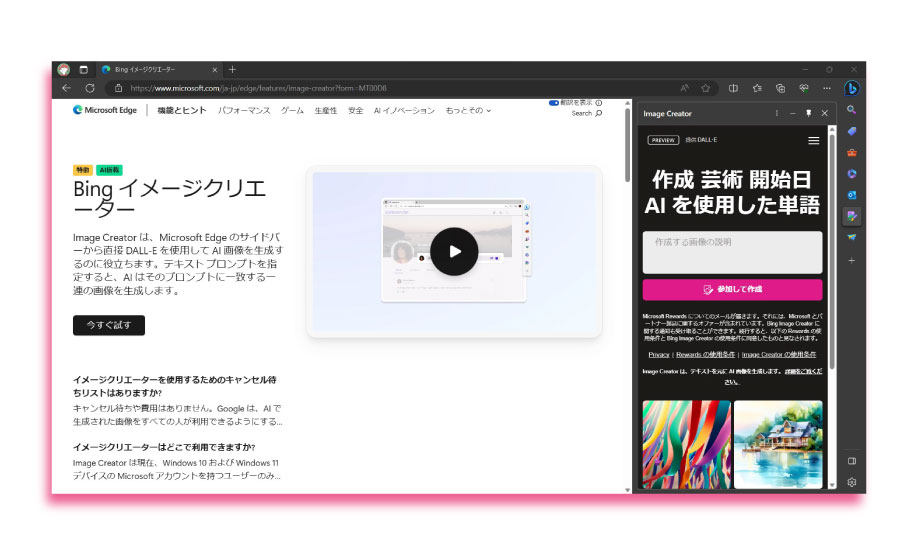Click Search on the page header

(586, 113)
